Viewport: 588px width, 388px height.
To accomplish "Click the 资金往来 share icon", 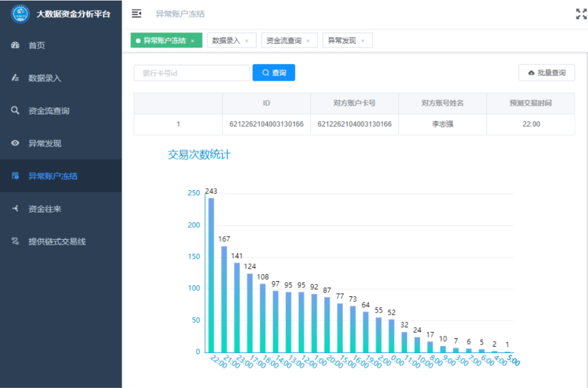I will tap(15, 208).
